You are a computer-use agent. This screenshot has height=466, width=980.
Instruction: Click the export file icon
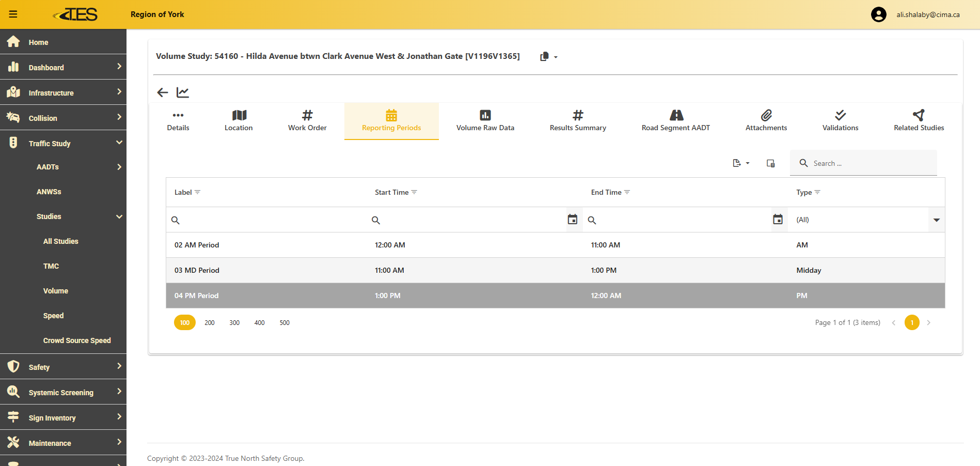(x=740, y=163)
